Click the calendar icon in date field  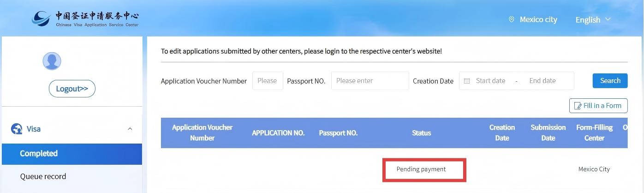pos(467,81)
